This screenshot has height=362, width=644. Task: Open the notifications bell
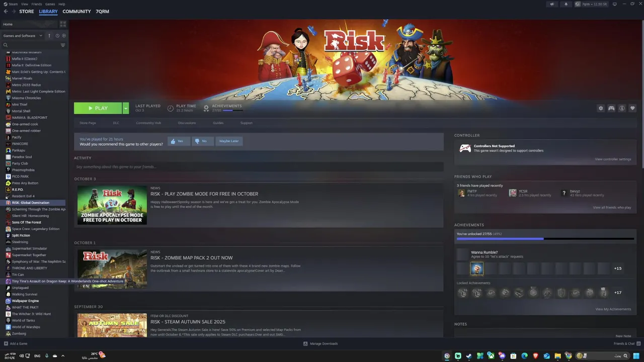pos(566,4)
